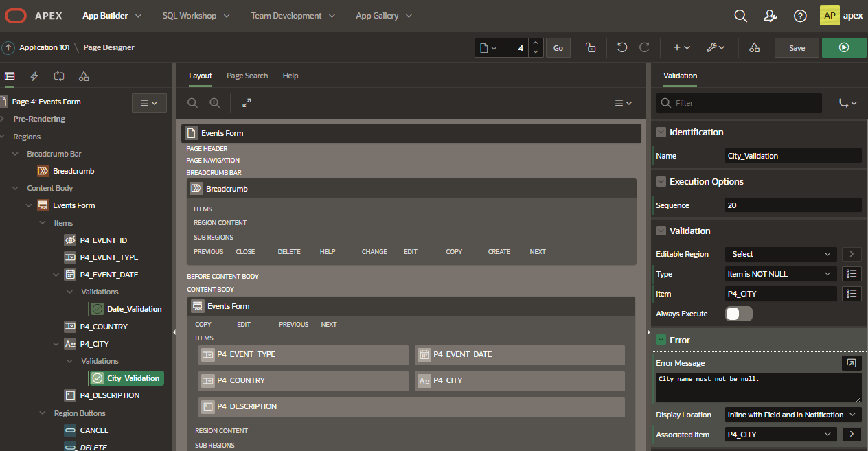This screenshot has width=868, height=451.
Task: Open the Utilities wrench menu
Action: pyautogui.click(x=716, y=47)
